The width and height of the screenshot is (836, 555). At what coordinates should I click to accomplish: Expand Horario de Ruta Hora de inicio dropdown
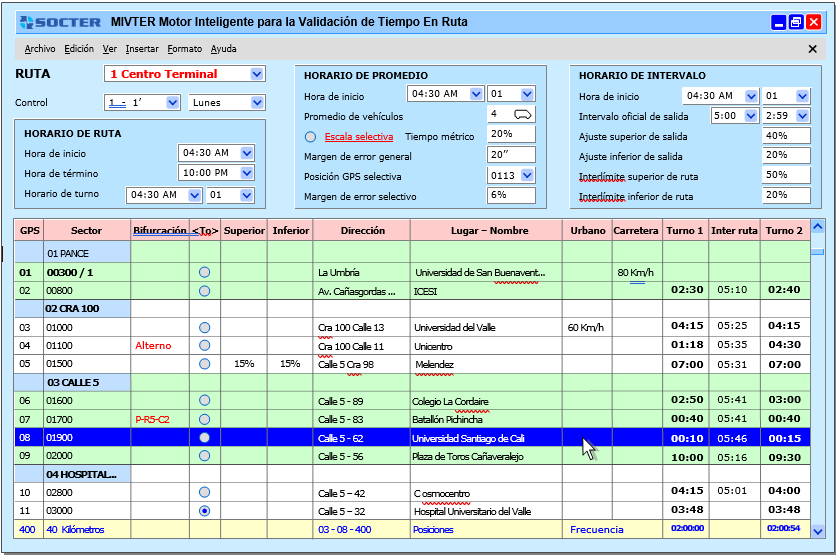click(246, 153)
